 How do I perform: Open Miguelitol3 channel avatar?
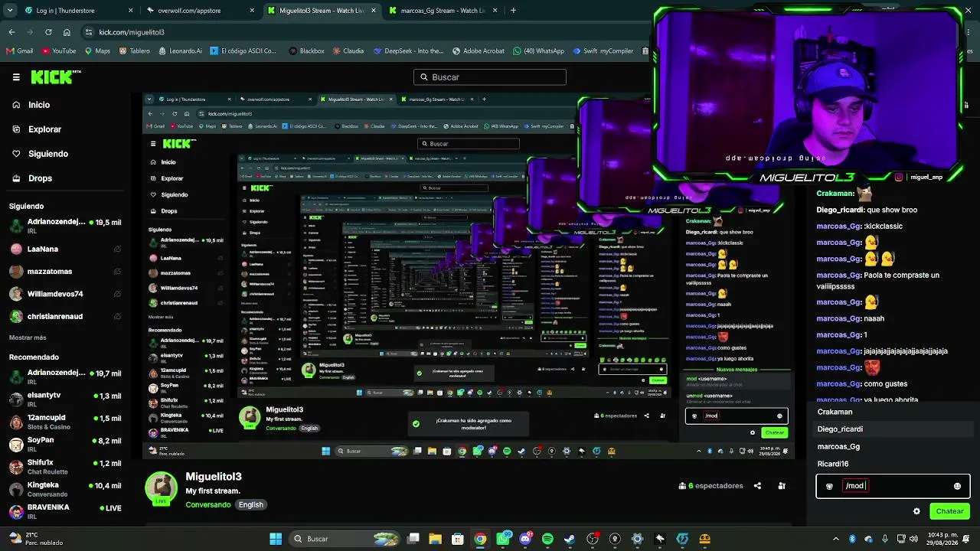(x=162, y=489)
